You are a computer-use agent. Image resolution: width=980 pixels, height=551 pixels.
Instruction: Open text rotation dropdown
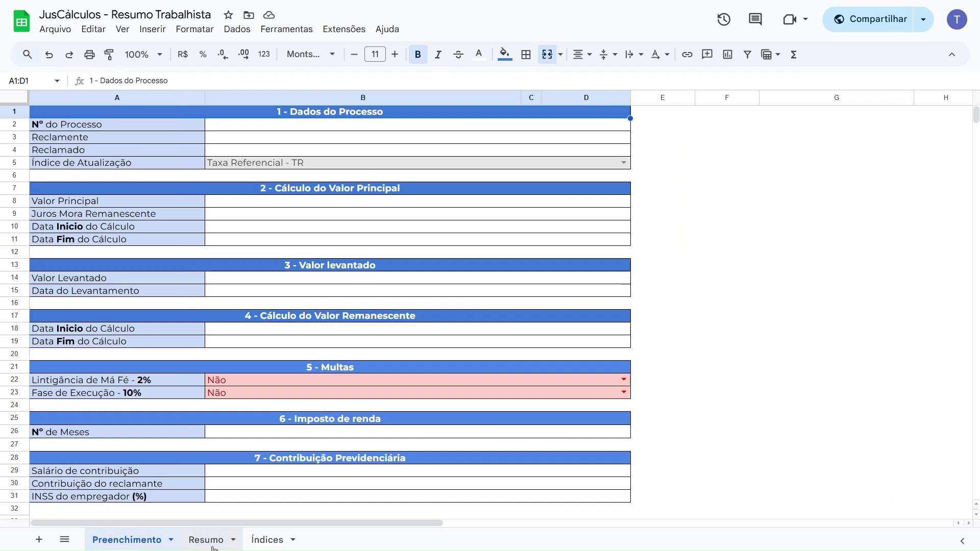coord(660,54)
